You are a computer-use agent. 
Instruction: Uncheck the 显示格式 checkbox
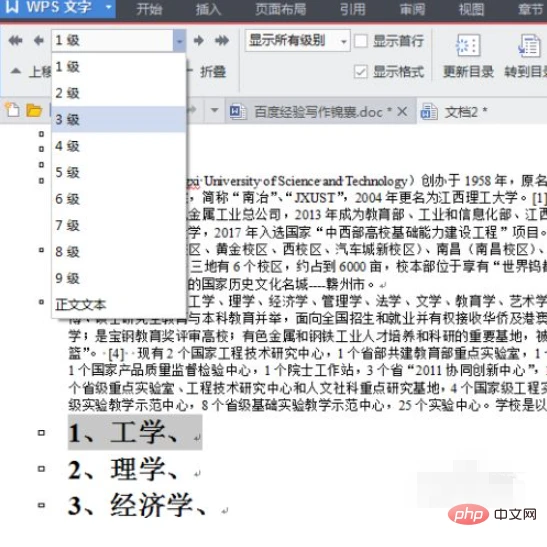[361, 72]
